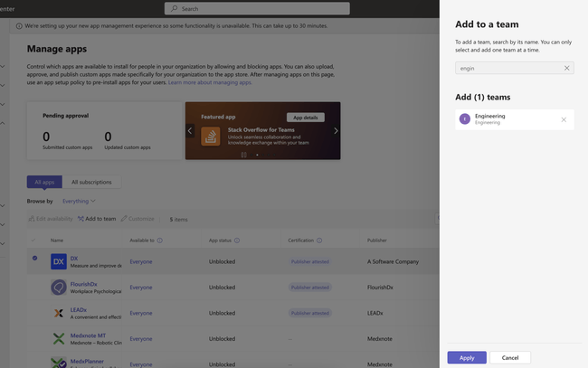Pause the featured app carousel
Screen dimensions: 588x368
243,155
